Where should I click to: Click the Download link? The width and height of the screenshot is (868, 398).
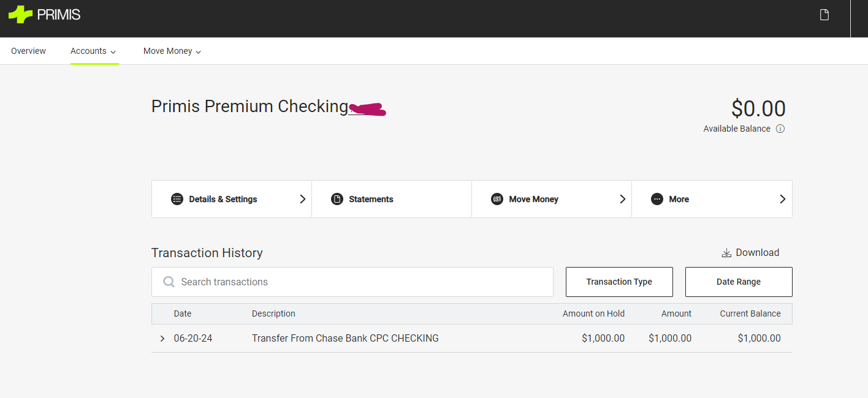(x=759, y=252)
